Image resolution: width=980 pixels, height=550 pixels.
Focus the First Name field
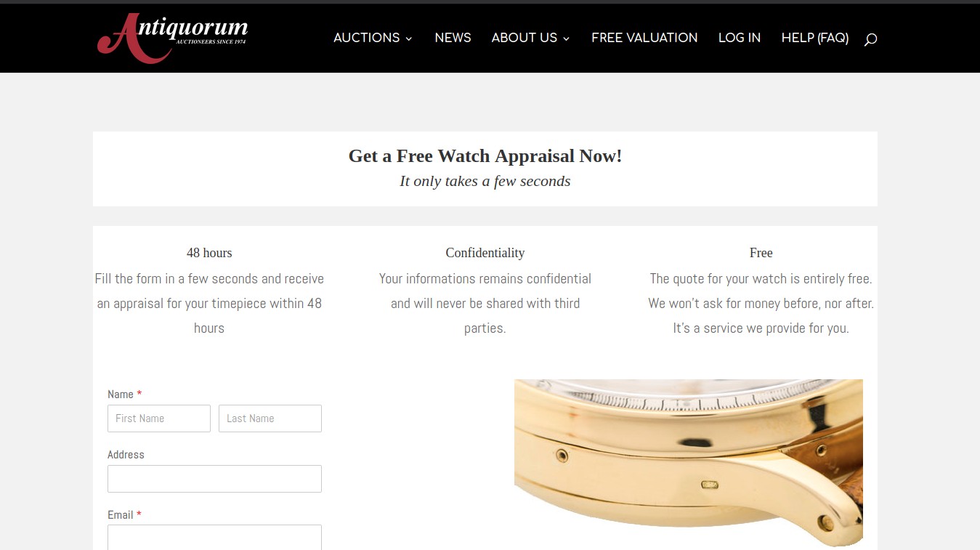159,418
